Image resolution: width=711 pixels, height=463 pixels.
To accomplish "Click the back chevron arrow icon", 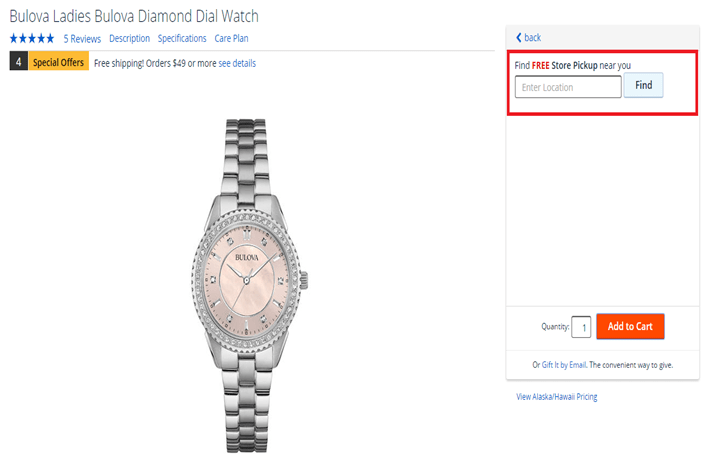I will tap(519, 37).
